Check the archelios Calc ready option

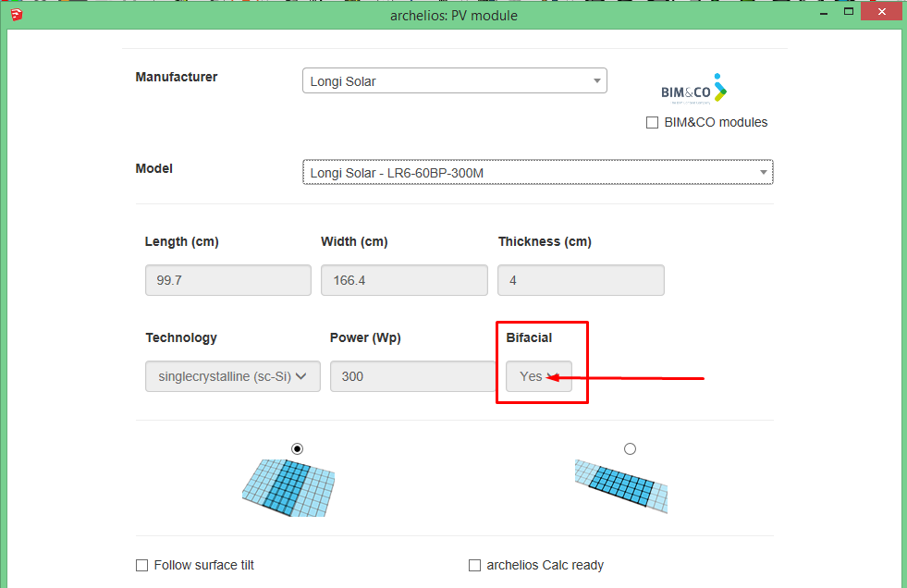(474, 565)
